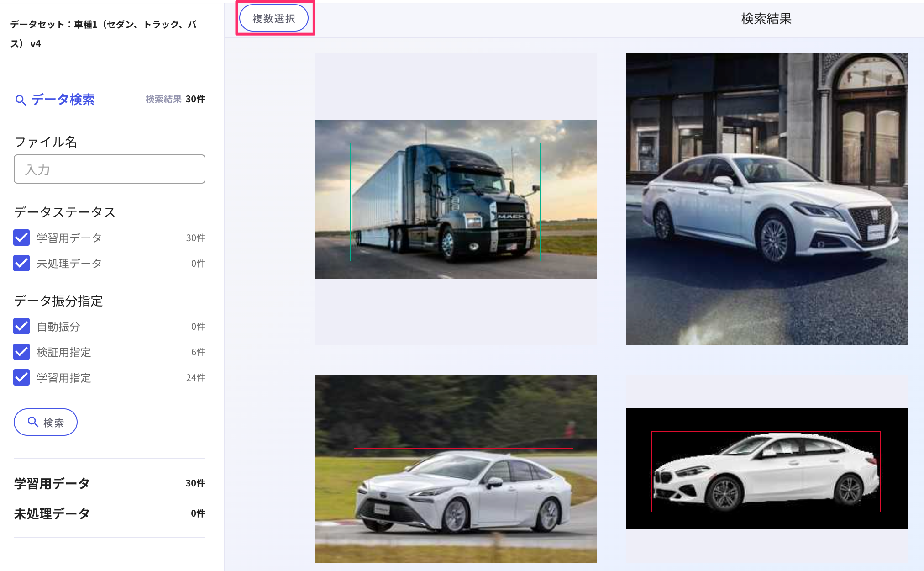
Task: Open the Mack truck image thumbnail
Action: pos(455,199)
